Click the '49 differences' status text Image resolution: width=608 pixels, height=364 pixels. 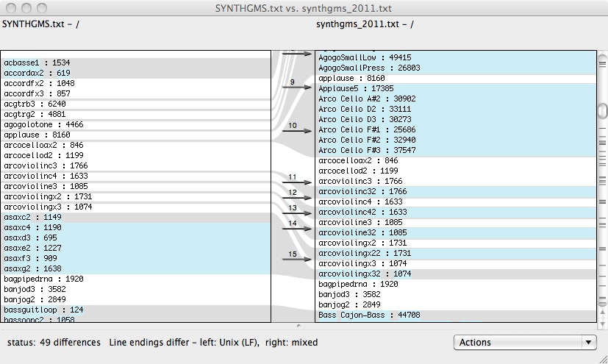coord(70,342)
